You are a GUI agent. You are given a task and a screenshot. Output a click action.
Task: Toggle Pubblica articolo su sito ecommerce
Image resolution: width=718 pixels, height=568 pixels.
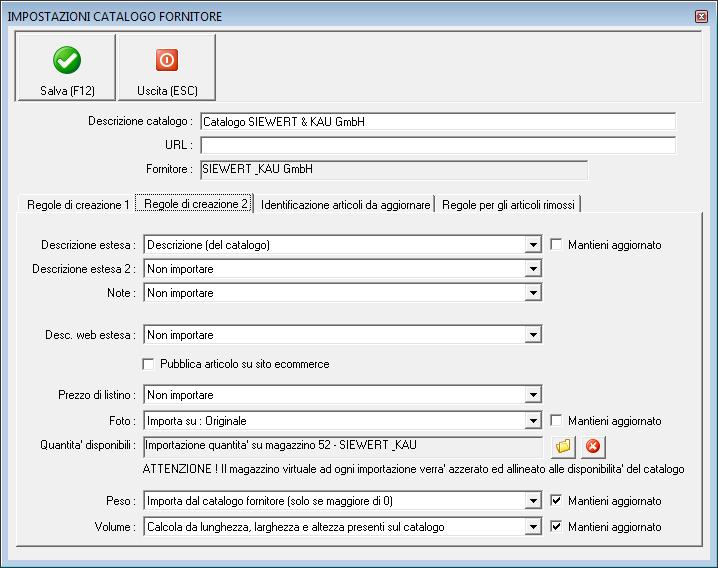148,364
